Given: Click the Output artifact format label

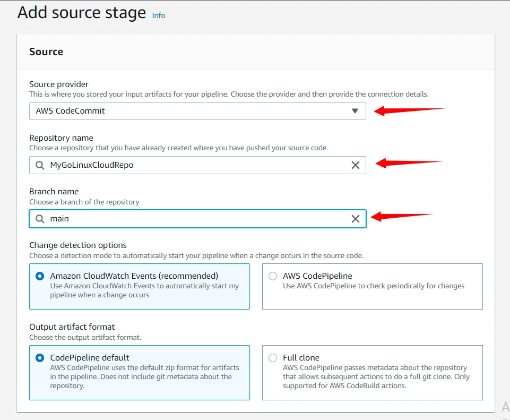Looking at the screenshot, I should tap(72, 327).
